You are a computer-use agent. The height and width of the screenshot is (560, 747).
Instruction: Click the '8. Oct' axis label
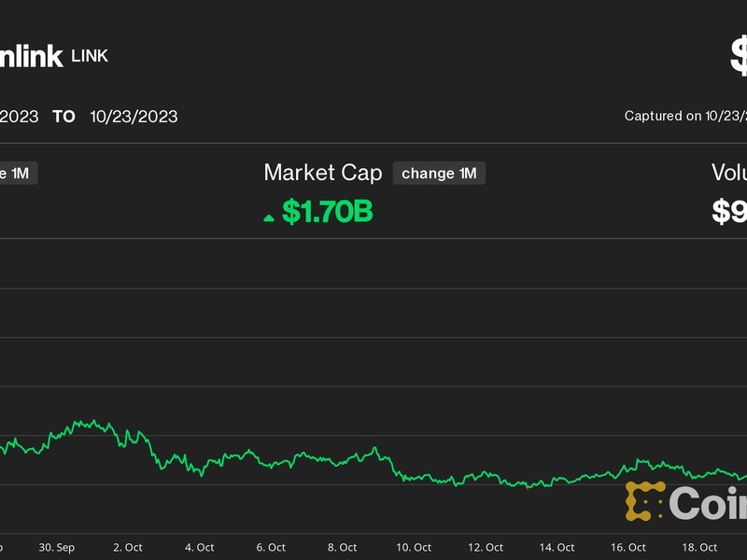point(342,548)
